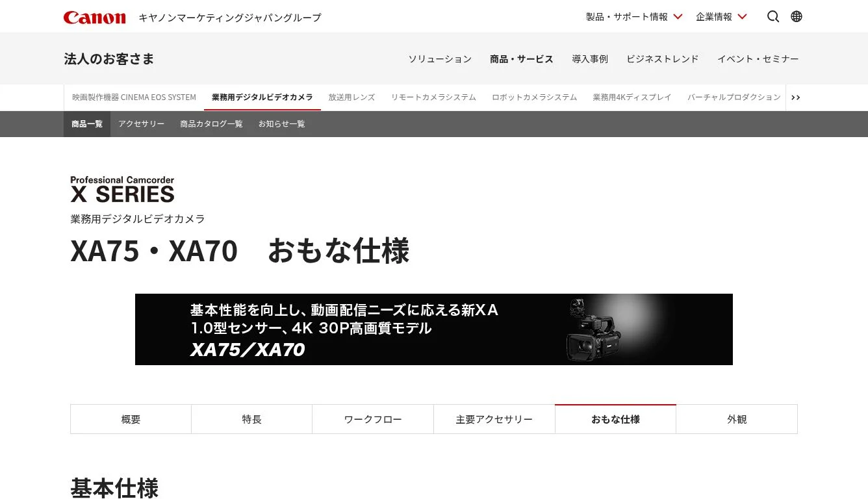Select 業務用デジタルビデオカメラ category

(262, 97)
